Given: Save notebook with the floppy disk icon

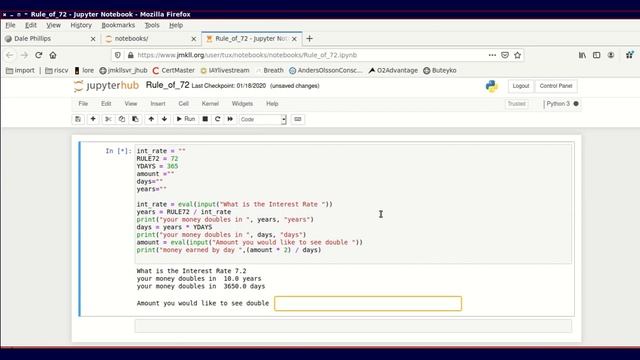Looking at the screenshot, I should coord(78,119).
